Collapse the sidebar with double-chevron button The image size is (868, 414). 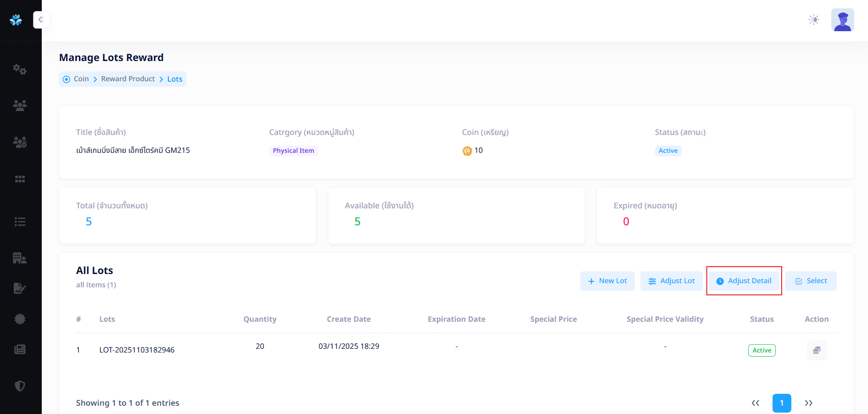coord(41,20)
